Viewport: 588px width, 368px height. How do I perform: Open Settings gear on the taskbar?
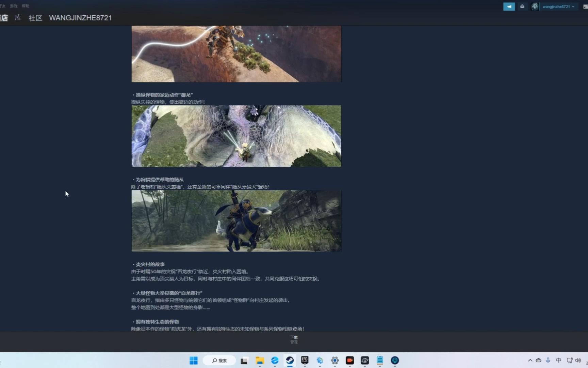coord(335,361)
